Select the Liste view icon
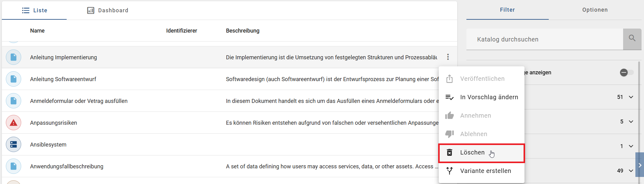 pos(26,10)
